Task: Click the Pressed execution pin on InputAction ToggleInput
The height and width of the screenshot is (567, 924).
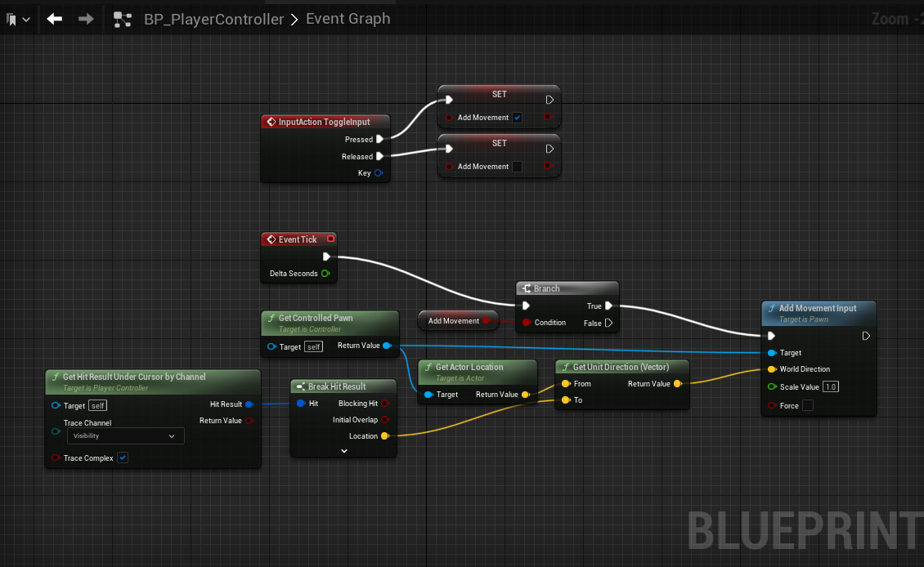Action: point(379,140)
